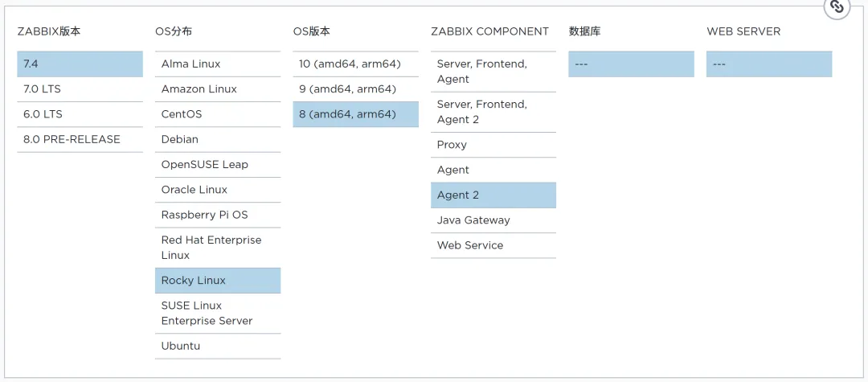Image resolution: width=868 pixels, height=382 pixels.
Task: Select Java Gateway component
Action: pyautogui.click(x=493, y=220)
